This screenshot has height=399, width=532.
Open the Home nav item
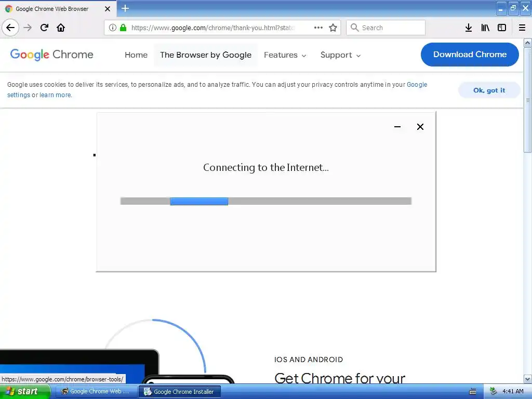(136, 55)
